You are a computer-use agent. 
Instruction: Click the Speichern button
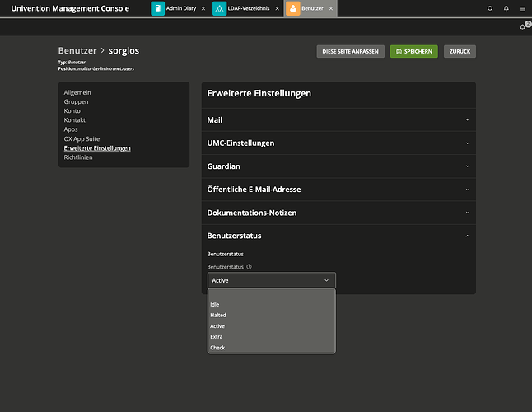click(x=414, y=51)
